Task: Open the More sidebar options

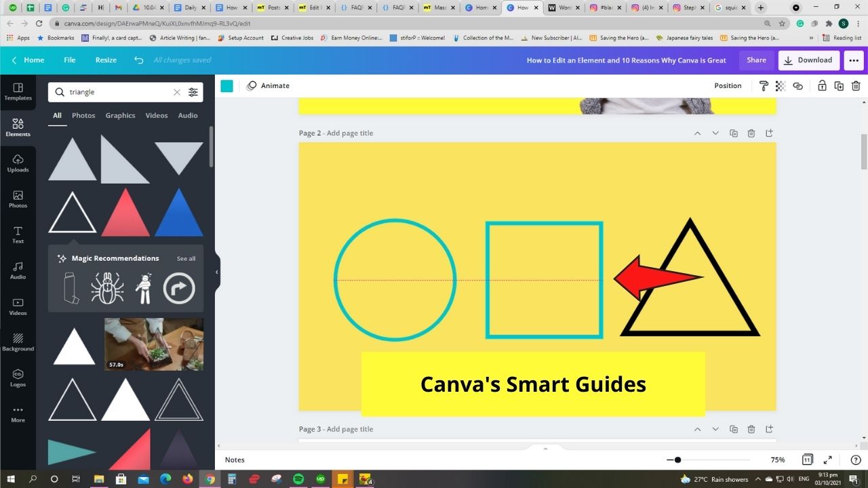Action: click(18, 413)
